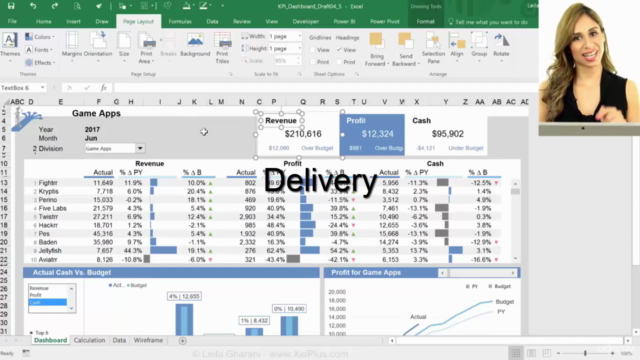Expand the Name Box dropdown
Viewport: 640px width, 360px height.
42,88
